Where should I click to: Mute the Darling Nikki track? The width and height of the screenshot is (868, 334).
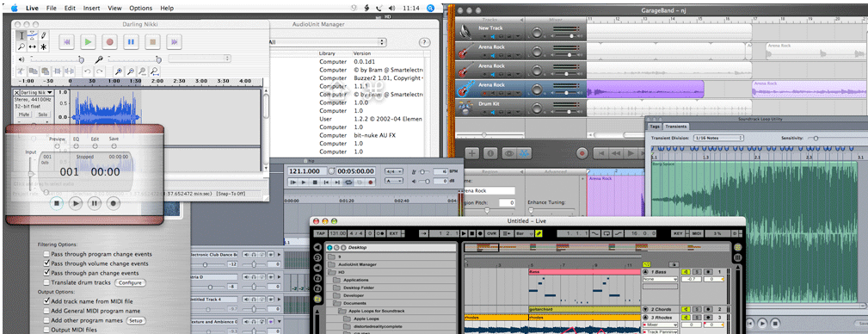(24, 114)
